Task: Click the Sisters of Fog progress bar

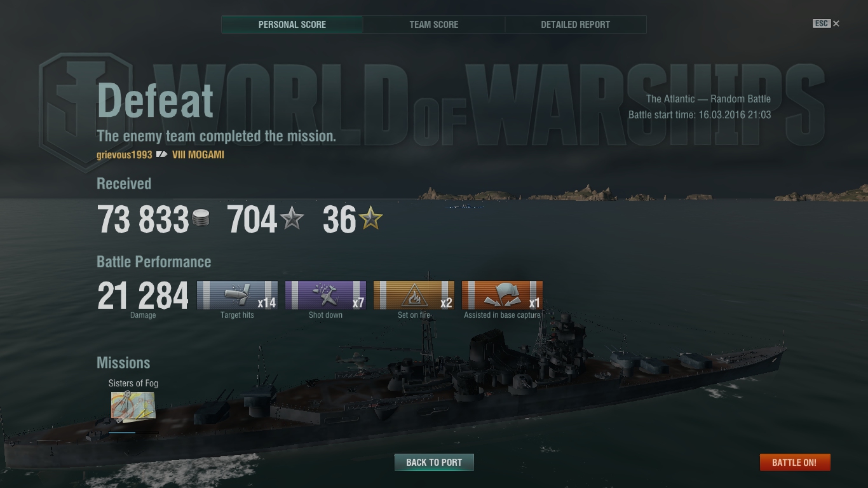Action: tap(133, 432)
